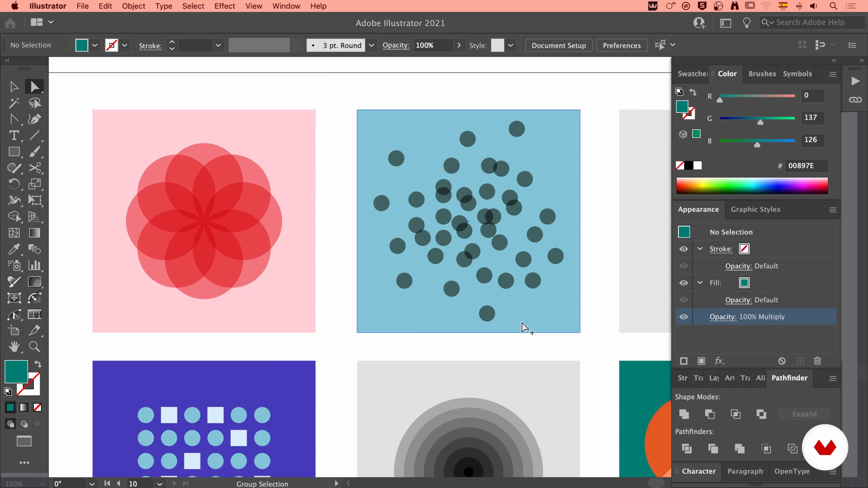The width and height of the screenshot is (868, 488).
Task: Expand the Opacity slider arrow
Action: (459, 45)
